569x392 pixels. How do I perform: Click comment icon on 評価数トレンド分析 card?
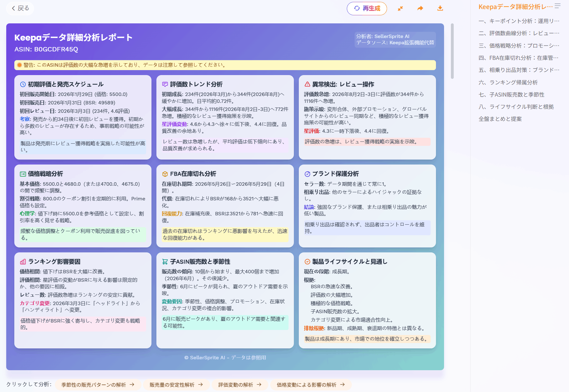click(165, 84)
